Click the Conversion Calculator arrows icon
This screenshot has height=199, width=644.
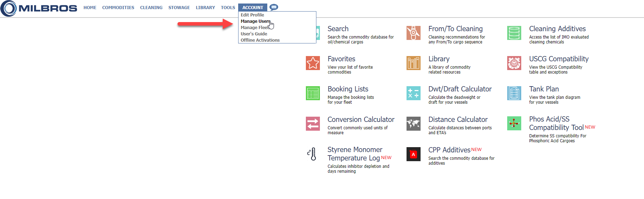[313, 124]
